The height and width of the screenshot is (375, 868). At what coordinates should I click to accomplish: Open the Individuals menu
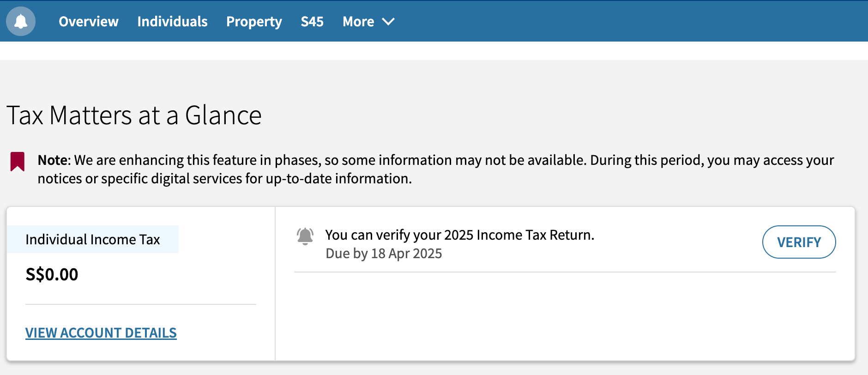point(172,22)
